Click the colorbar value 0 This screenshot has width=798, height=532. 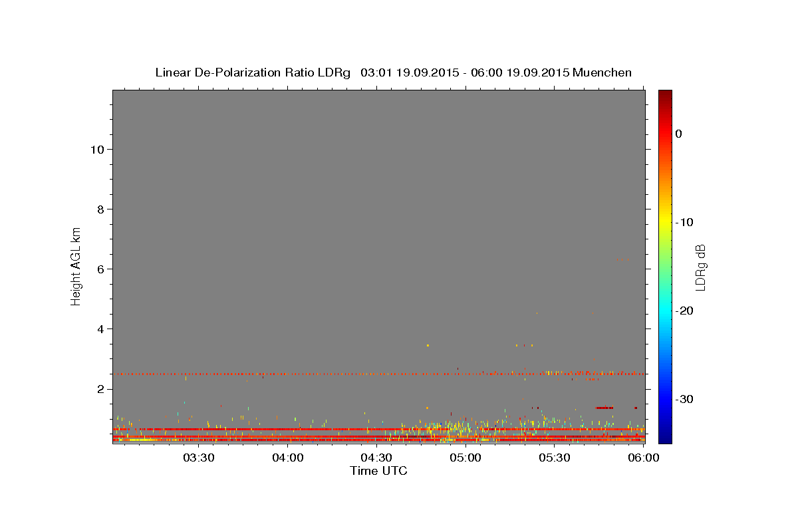(678, 134)
